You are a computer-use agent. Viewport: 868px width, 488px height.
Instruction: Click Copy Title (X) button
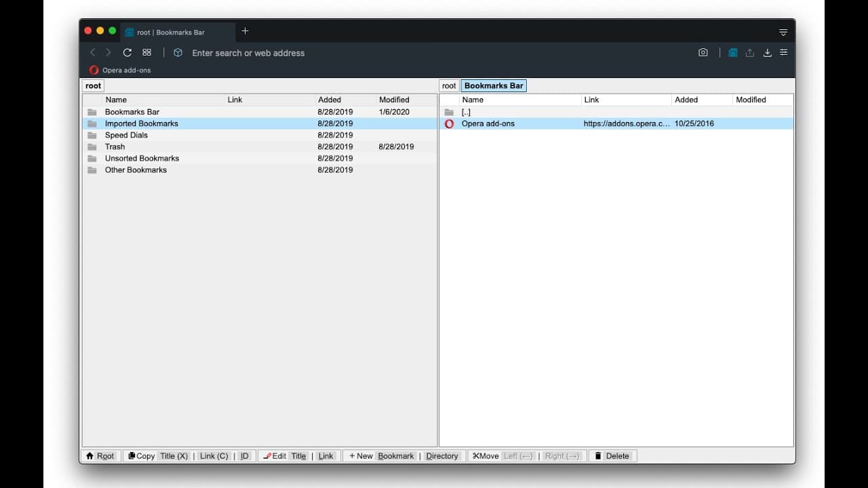174,455
